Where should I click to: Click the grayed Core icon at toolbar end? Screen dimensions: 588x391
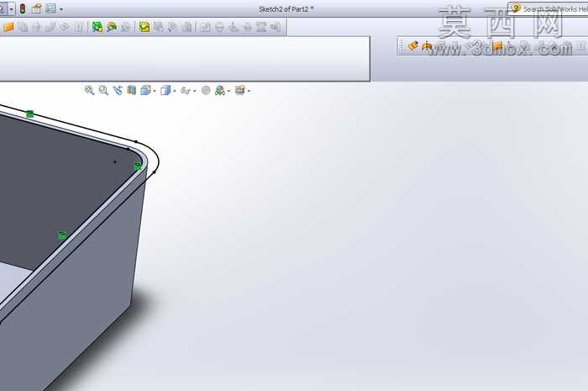[276, 27]
